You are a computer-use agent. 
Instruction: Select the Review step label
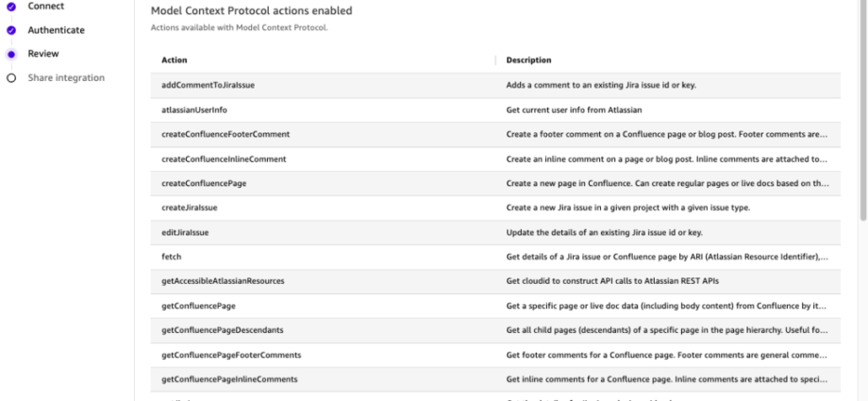coord(43,54)
